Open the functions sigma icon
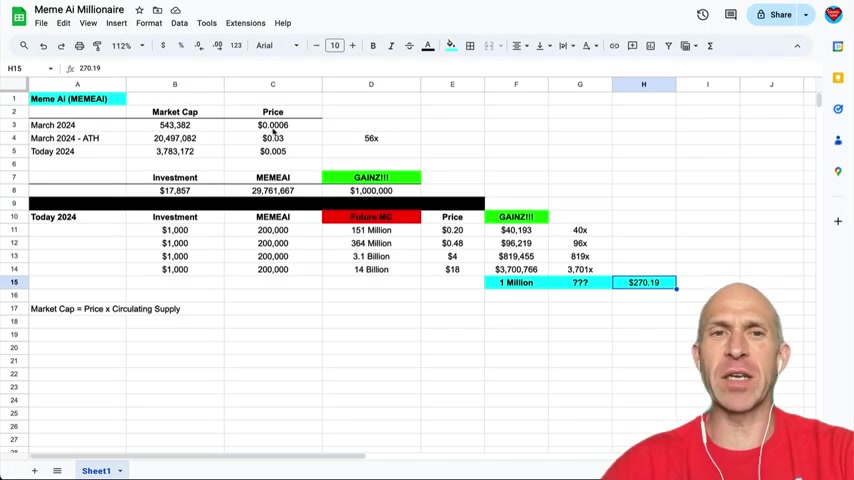This screenshot has width=854, height=480. (x=710, y=46)
